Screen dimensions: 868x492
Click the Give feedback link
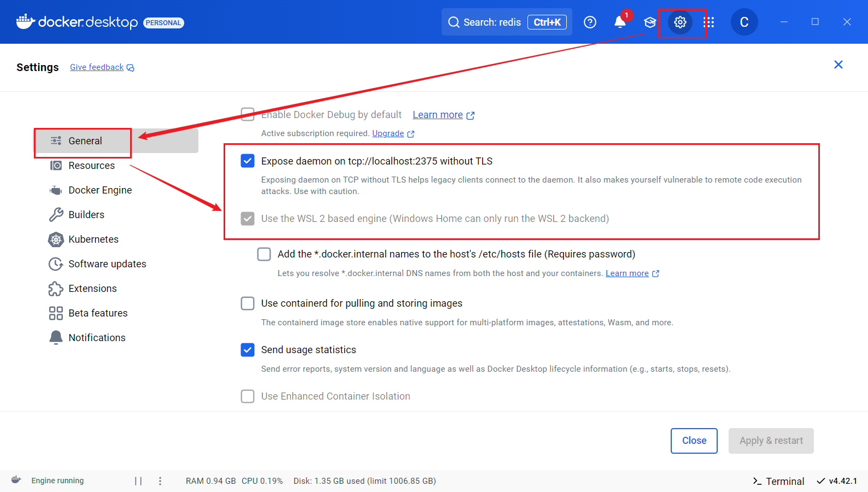[x=97, y=67]
